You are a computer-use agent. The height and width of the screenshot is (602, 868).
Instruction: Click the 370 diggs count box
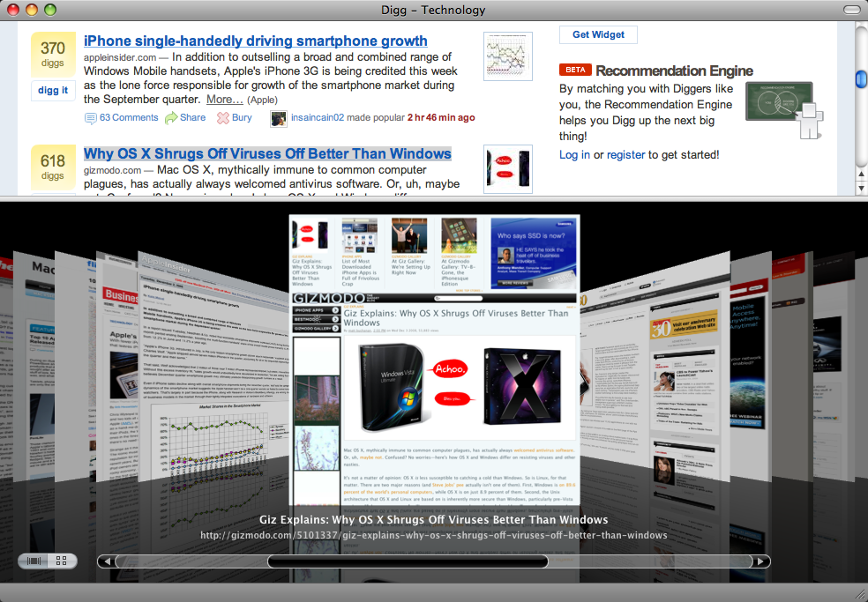coord(53,55)
